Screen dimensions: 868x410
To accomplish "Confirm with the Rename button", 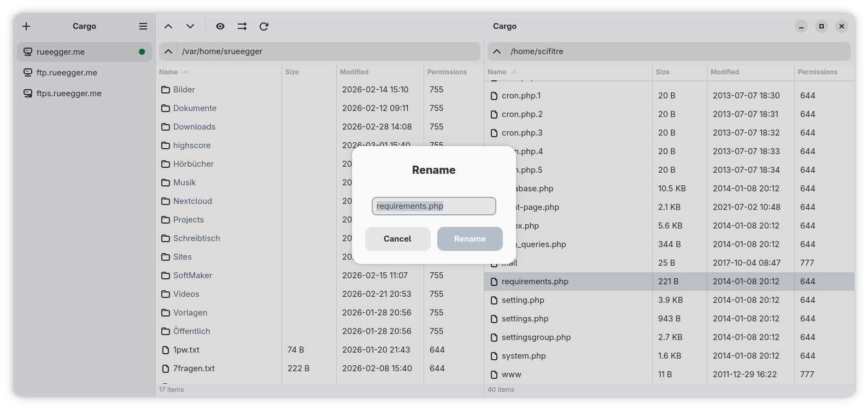I will 470,239.
